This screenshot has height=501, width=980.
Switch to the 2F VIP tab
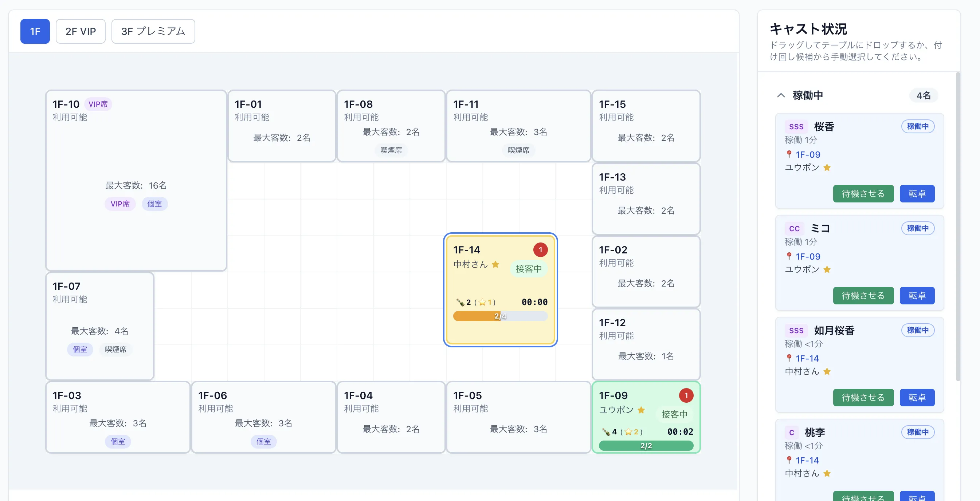point(80,31)
